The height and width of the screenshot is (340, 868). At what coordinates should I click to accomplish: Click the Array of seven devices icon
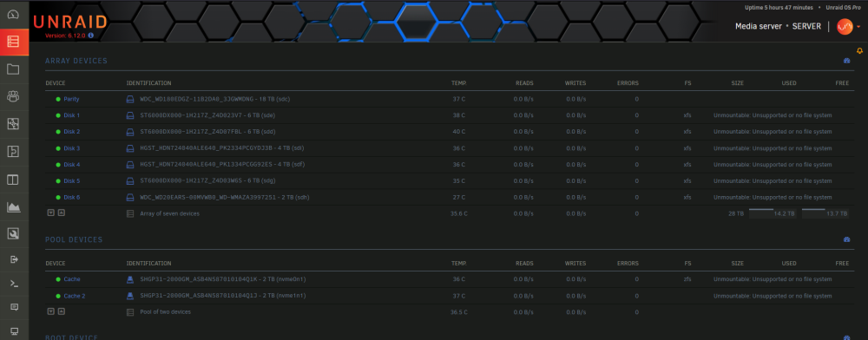[x=131, y=213]
